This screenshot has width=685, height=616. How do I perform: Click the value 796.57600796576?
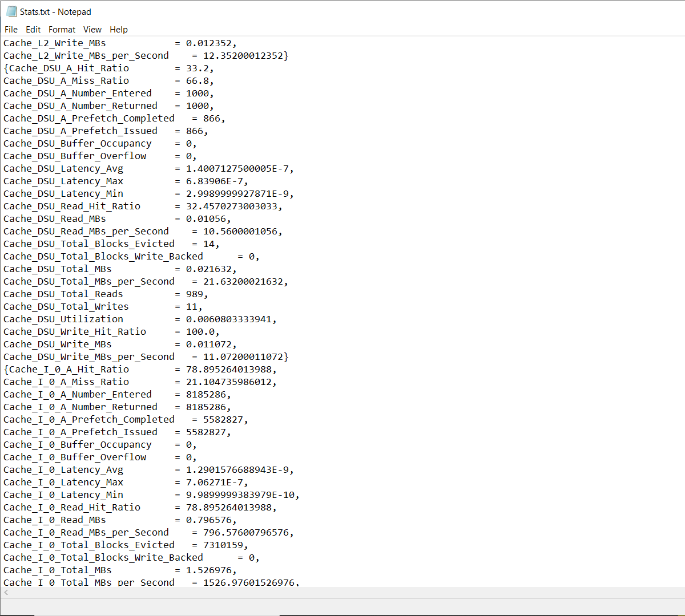pyautogui.click(x=246, y=533)
